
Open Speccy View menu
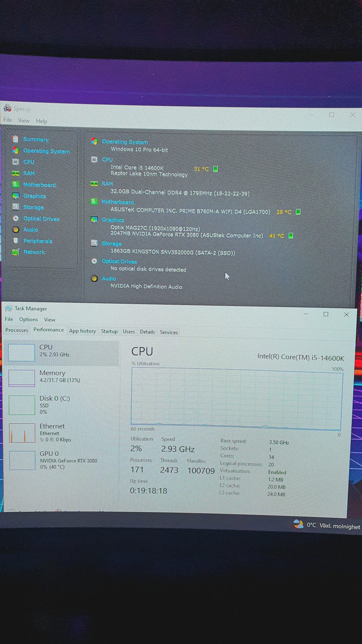pyautogui.click(x=24, y=120)
